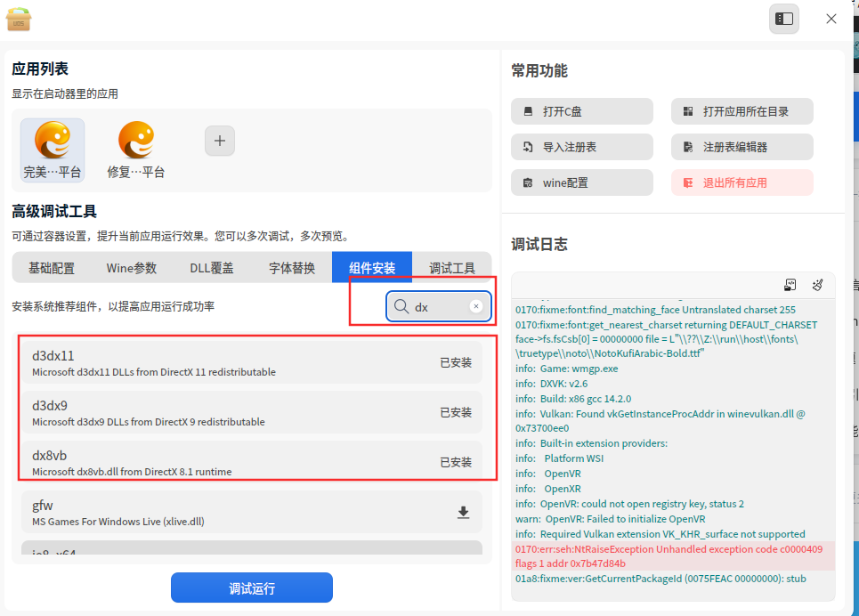The image size is (859, 616).
Task: Click the 调试运行 button
Action: 251,588
